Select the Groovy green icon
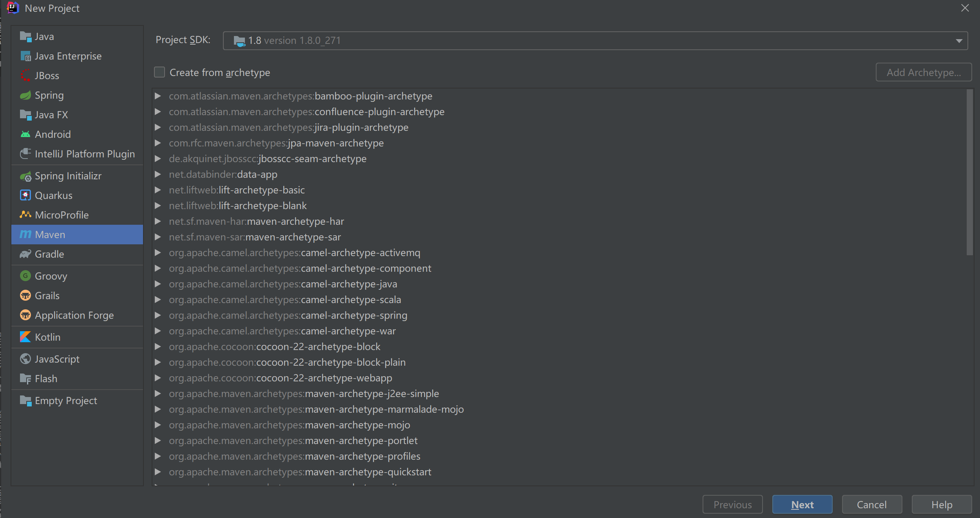This screenshot has width=980, height=518. click(25, 276)
